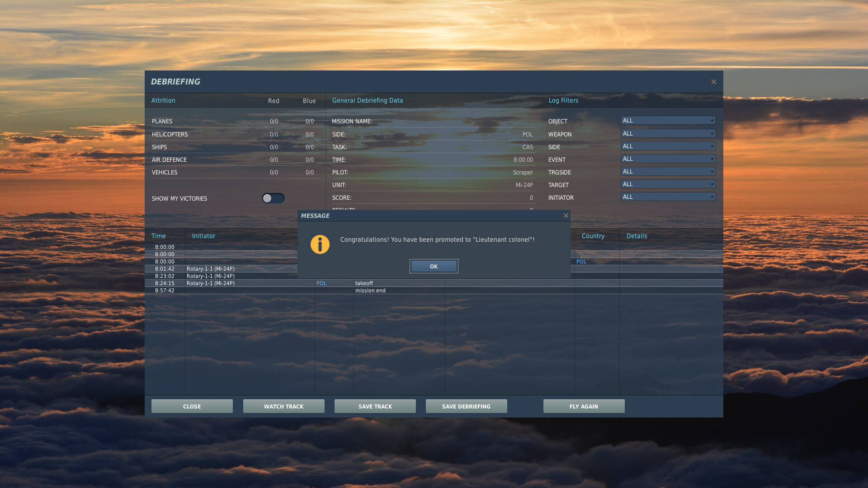Image resolution: width=868 pixels, height=488 pixels.
Task: Close the Debriefing window with X icon
Action: click(713, 82)
